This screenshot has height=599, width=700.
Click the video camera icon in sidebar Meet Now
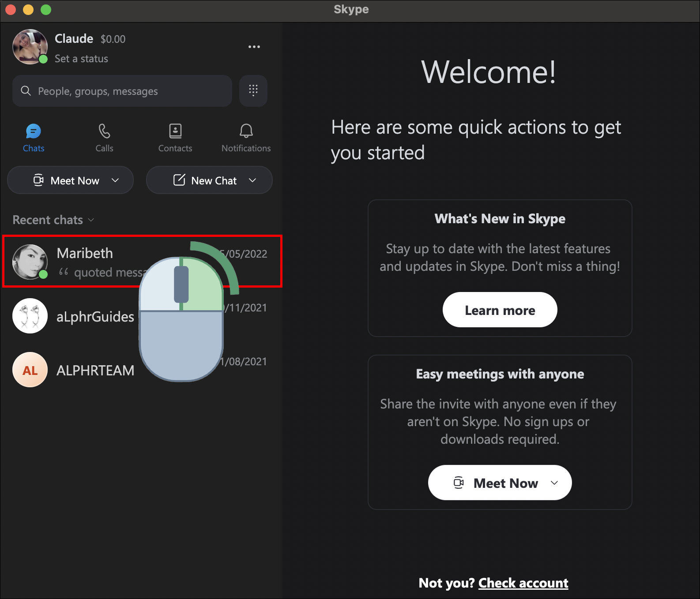(x=38, y=180)
